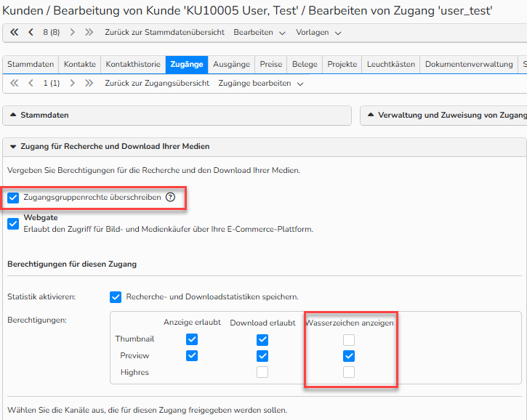Toggle Zugangsgruppenrechte überschreiben checkbox

(x=13, y=198)
